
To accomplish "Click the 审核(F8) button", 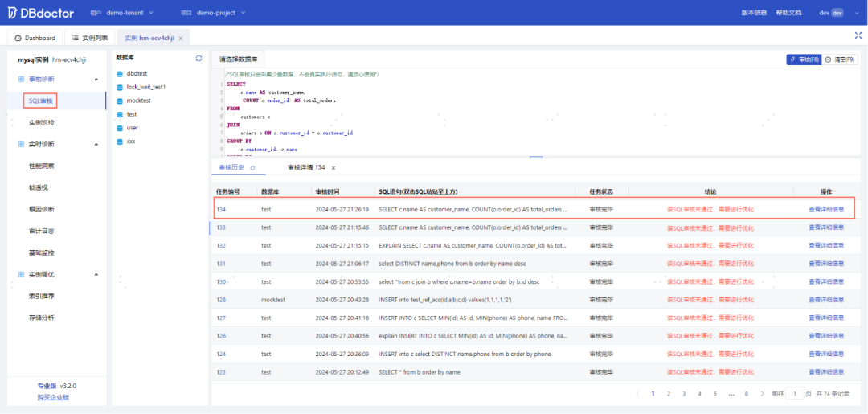I will 803,59.
